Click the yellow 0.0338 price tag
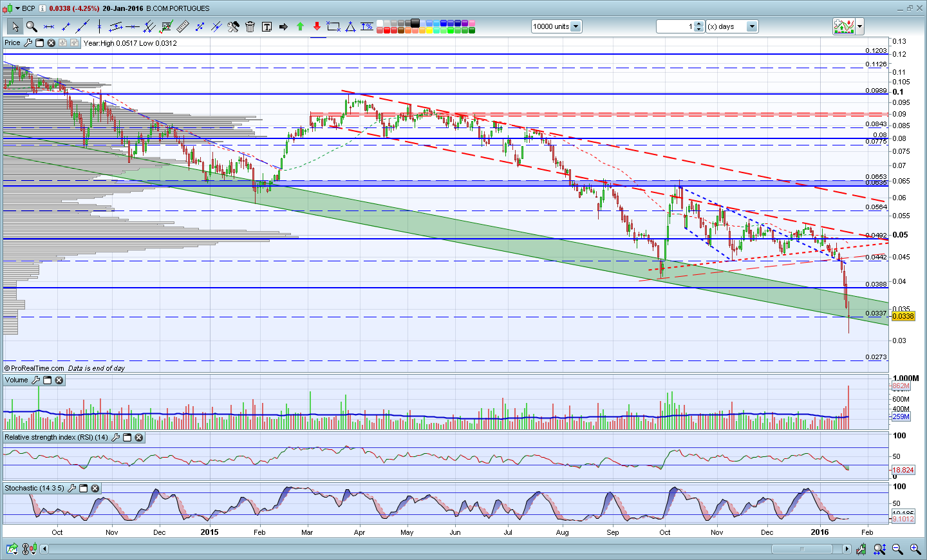The width and height of the screenshot is (927, 560). tap(903, 316)
